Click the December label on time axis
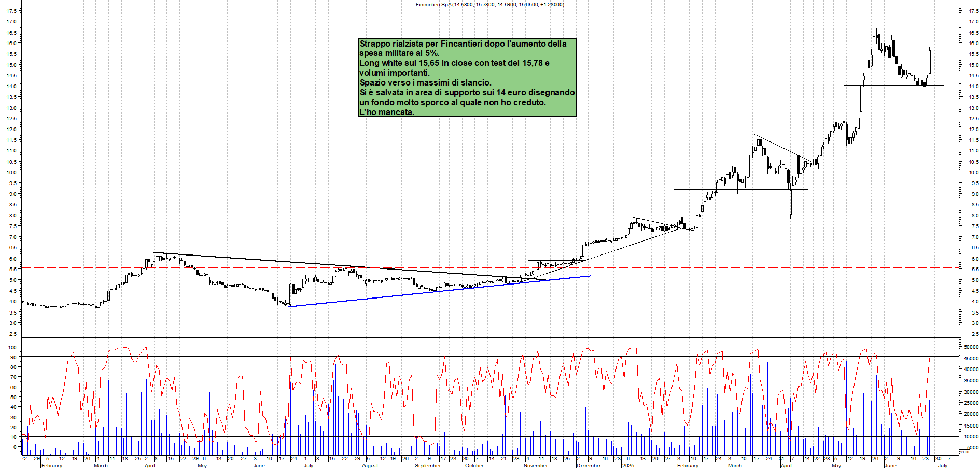Viewport: 980px width, 468px height. click(589, 465)
